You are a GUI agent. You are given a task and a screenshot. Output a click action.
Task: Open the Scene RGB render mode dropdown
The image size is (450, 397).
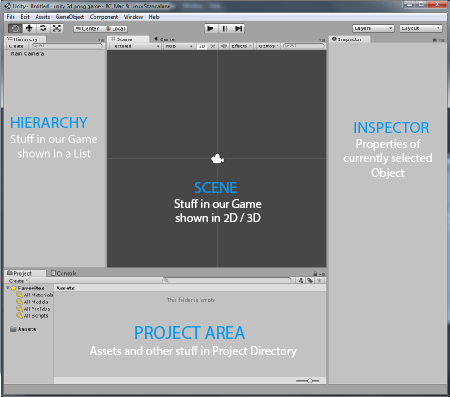pos(179,46)
